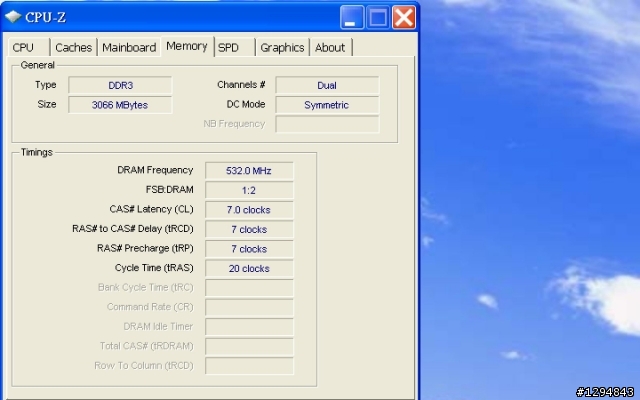Image resolution: width=640 pixels, height=400 pixels.
Task: Switch to the Graphics tab
Action: tap(282, 47)
